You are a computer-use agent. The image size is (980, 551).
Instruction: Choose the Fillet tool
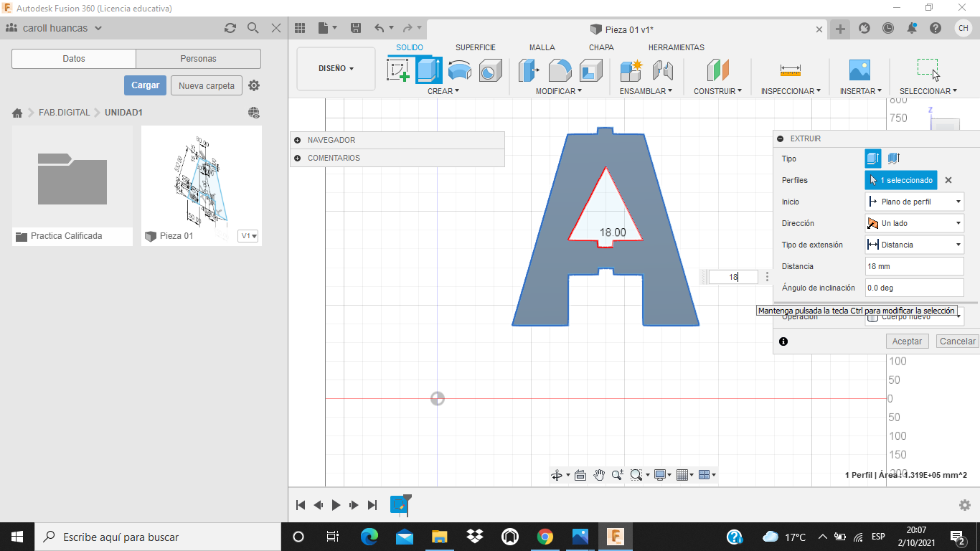point(560,70)
